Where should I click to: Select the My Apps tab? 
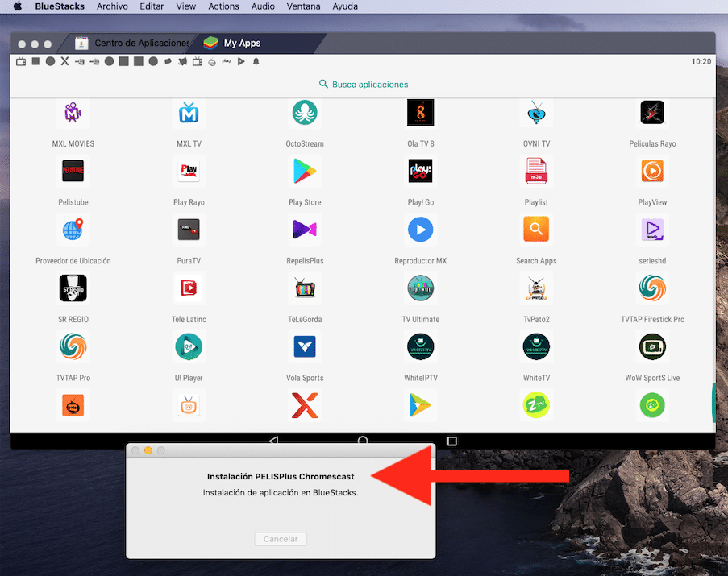coord(242,44)
